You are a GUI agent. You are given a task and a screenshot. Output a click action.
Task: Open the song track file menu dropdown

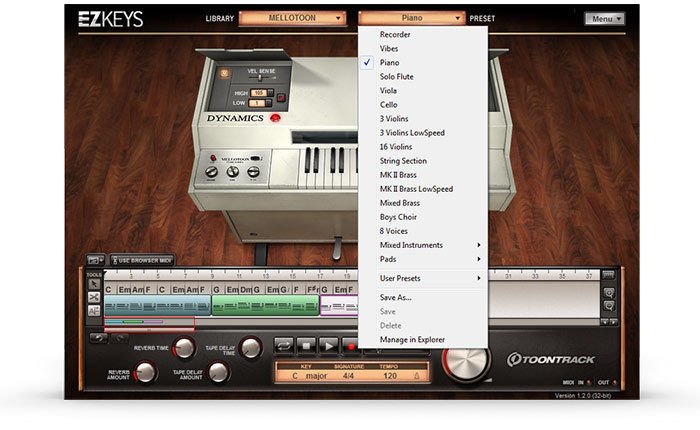[96, 260]
